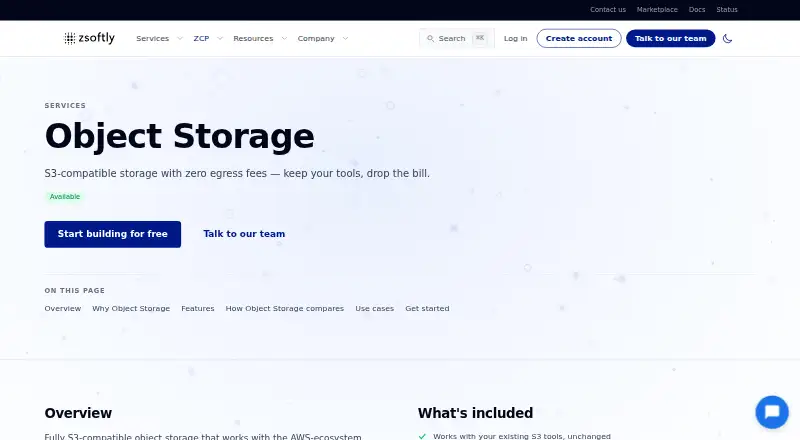This screenshot has height=440, width=800.
Task: Jump to Why Object Storage section
Action: 131,308
